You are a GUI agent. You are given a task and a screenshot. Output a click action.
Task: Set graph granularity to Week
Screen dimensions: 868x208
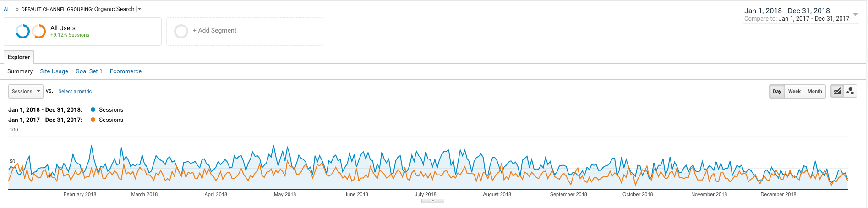[794, 91]
